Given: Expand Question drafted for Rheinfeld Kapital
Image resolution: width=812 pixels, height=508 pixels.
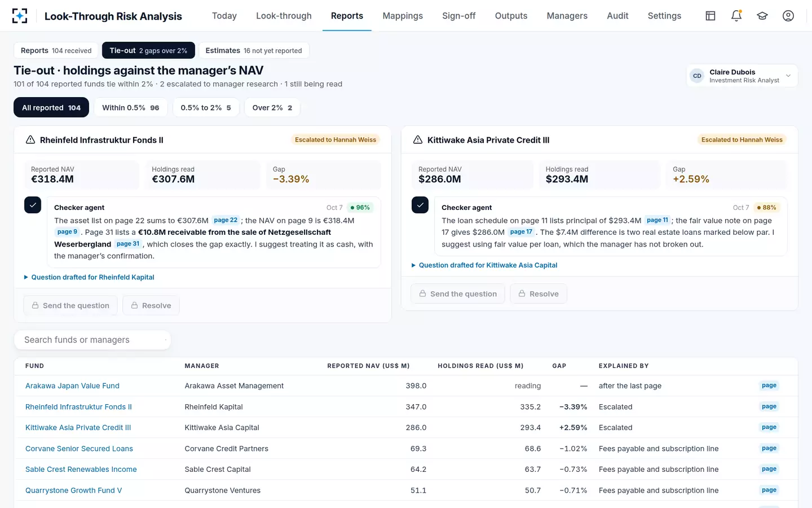Looking at the screenshot, I should coord(89,277).
